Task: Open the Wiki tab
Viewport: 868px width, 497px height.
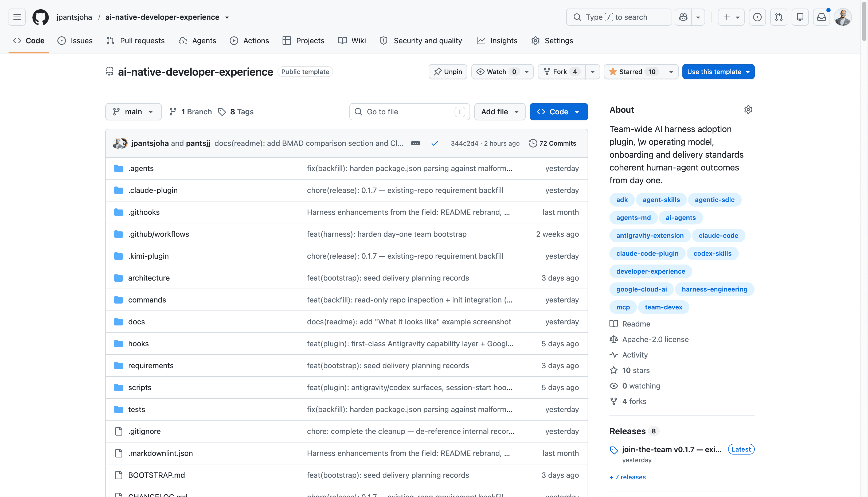Action: click(352, 41)
